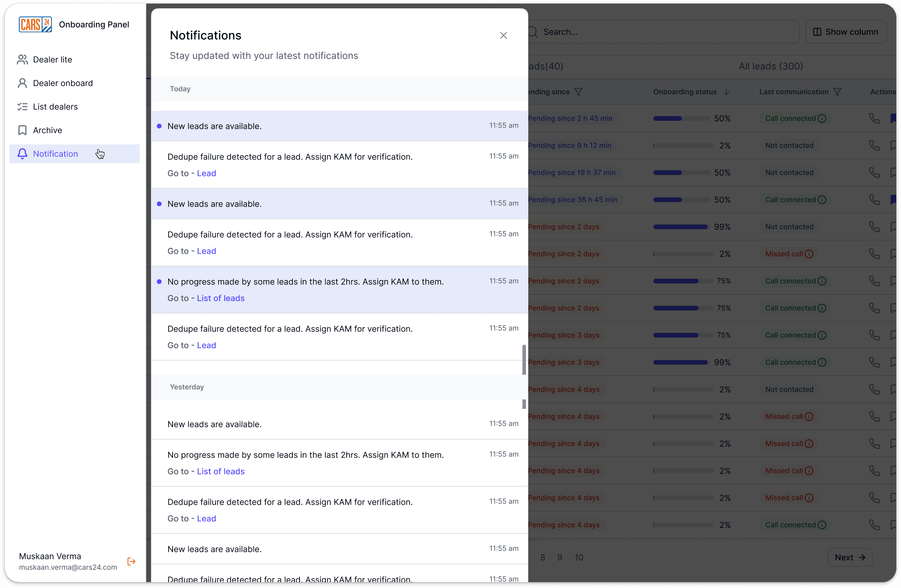Log out using the orange logout icon
901x588 pixels.
[131, 561]
